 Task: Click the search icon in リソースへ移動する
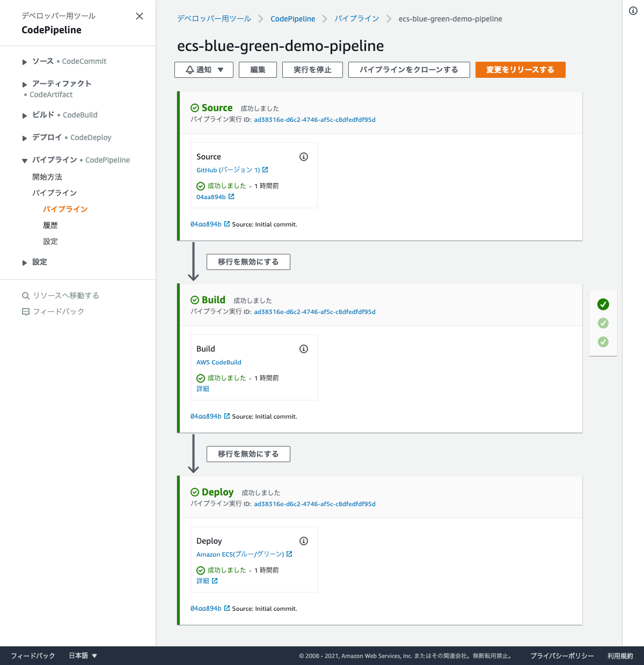click(x=26, y=296)
